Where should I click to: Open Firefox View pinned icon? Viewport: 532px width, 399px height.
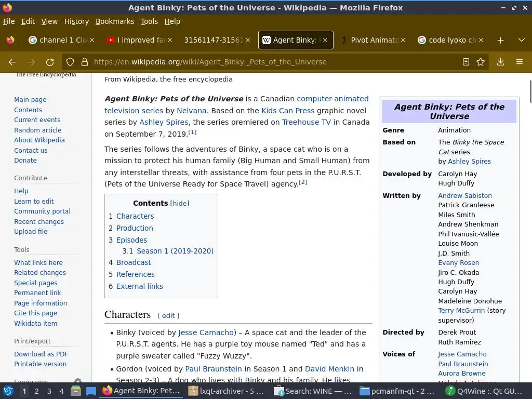click(x=10, y=40)
